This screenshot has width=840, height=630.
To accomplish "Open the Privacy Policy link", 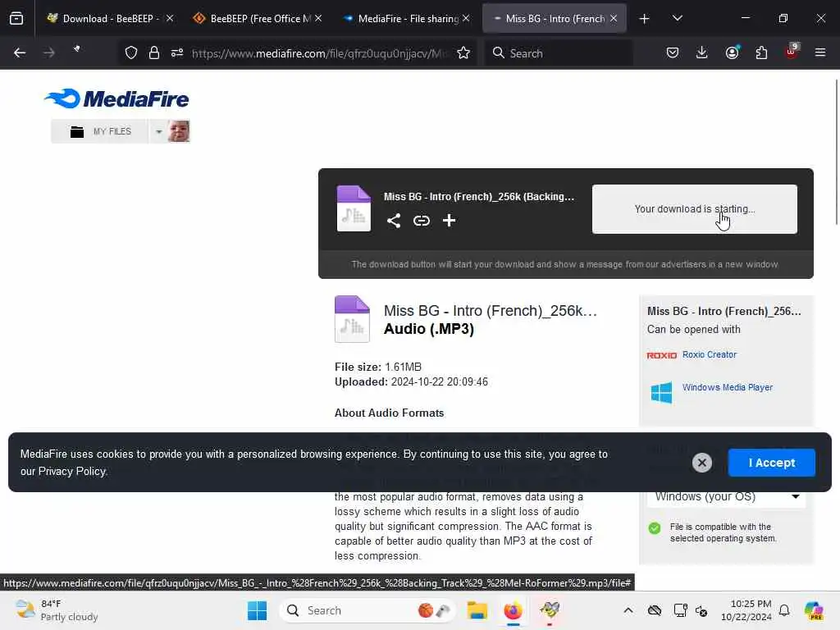I will click(72, 472).
